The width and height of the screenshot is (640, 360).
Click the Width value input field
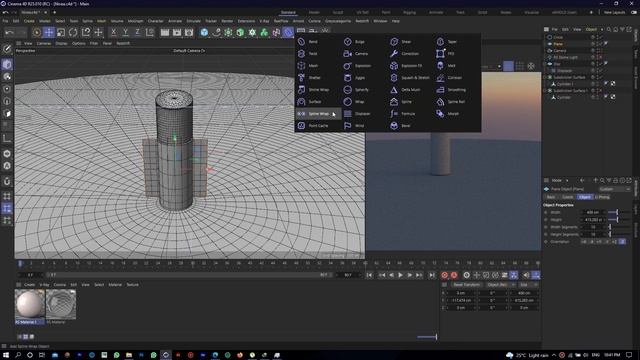click(x=593, y=212)
